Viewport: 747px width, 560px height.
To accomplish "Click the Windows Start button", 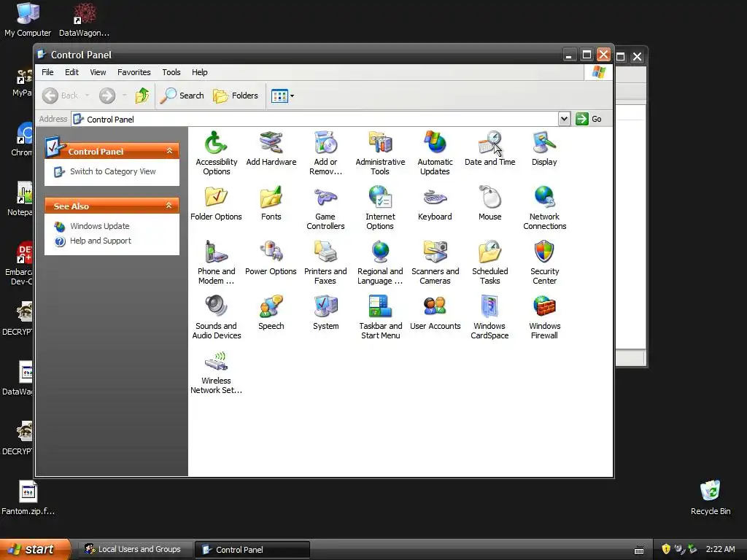I will (x=35, y=549).
